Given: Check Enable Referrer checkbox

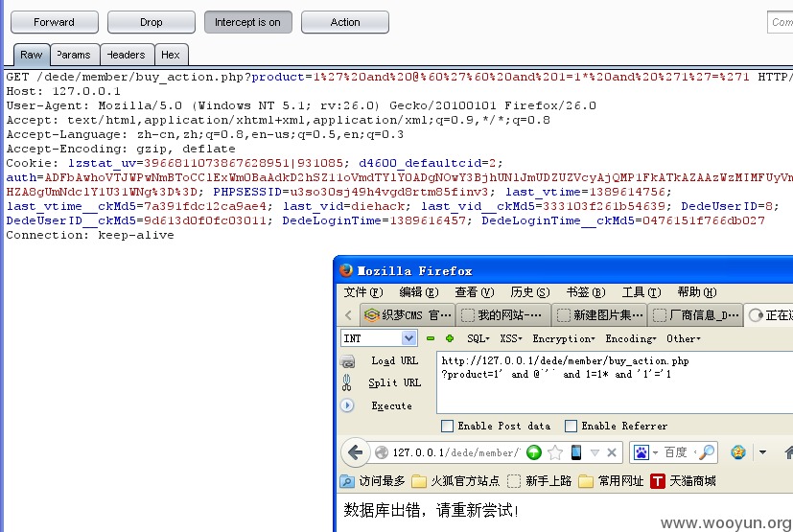Looking at the screenshot, I should 571,426.
